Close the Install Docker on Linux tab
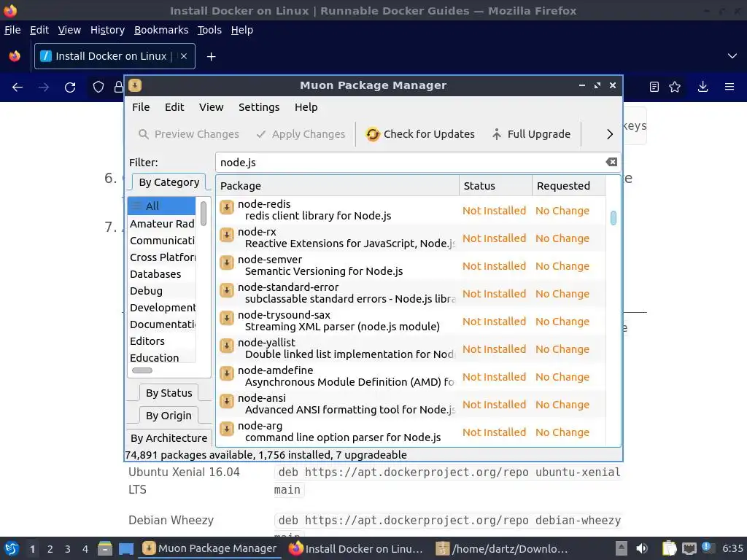The width and height of the screenshot is (747, 560). (184, 56)
